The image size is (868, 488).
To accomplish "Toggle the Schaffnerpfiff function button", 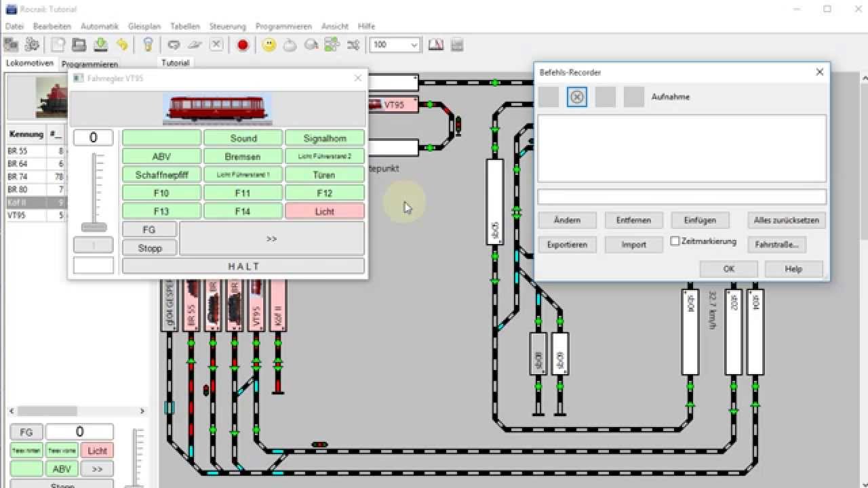I will coord(161,175).
